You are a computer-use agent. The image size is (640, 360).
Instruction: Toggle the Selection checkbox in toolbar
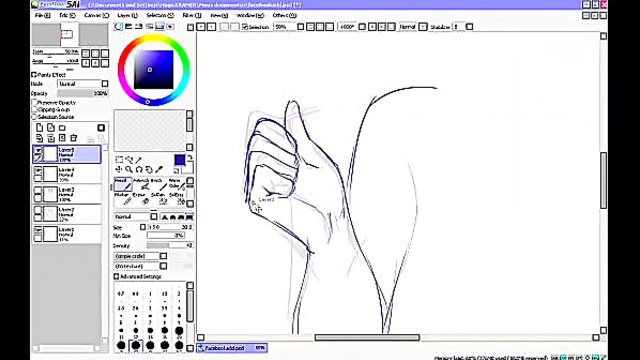click(245, 27)
